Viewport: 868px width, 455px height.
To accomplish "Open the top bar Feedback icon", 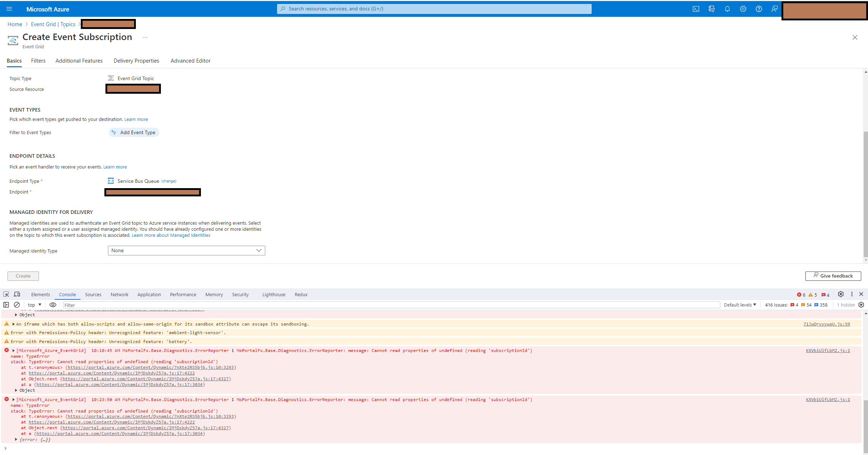I will click(x=774, y=9).
